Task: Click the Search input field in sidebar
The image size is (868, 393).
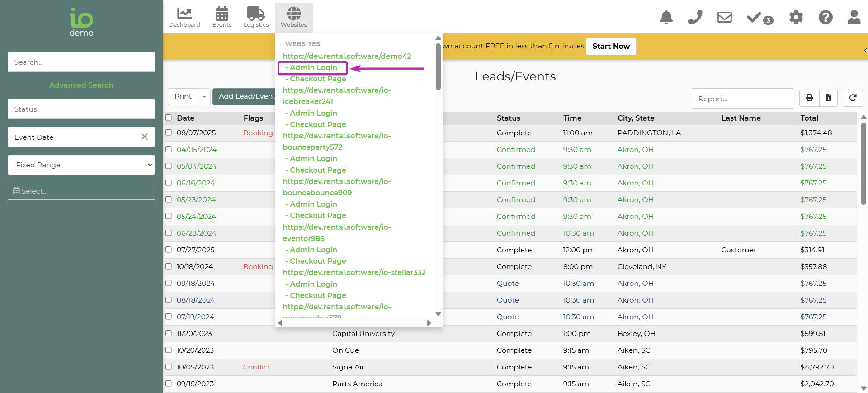Action: tap(81, 62)
